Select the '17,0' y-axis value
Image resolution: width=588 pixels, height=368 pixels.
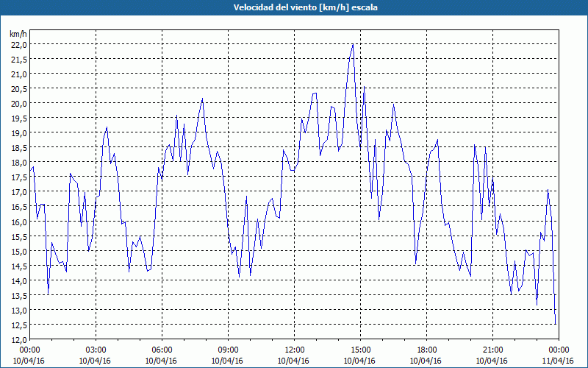coord(19,192)
